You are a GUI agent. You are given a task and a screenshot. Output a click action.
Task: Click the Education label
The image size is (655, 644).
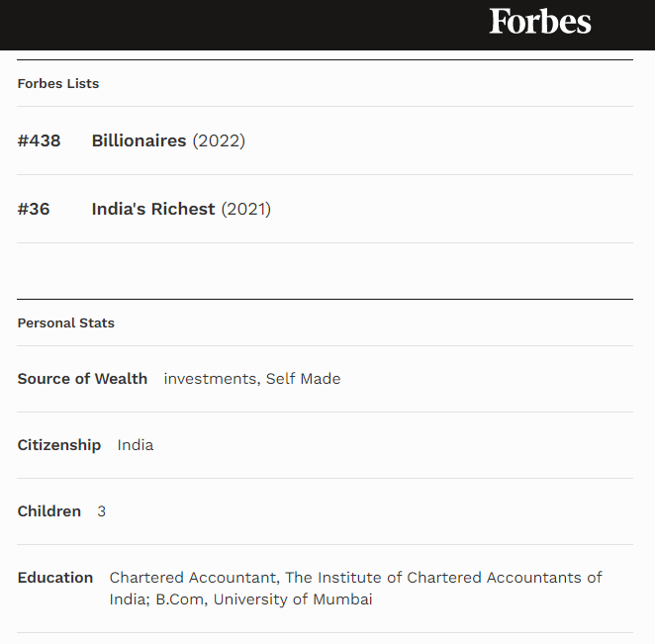55,578
